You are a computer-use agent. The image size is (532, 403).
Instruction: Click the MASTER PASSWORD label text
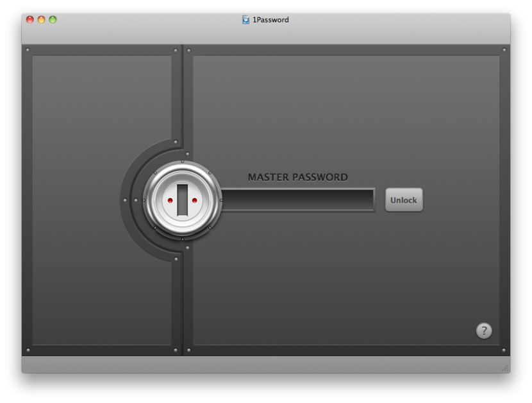pyautogui.click(x=298, y=177)
